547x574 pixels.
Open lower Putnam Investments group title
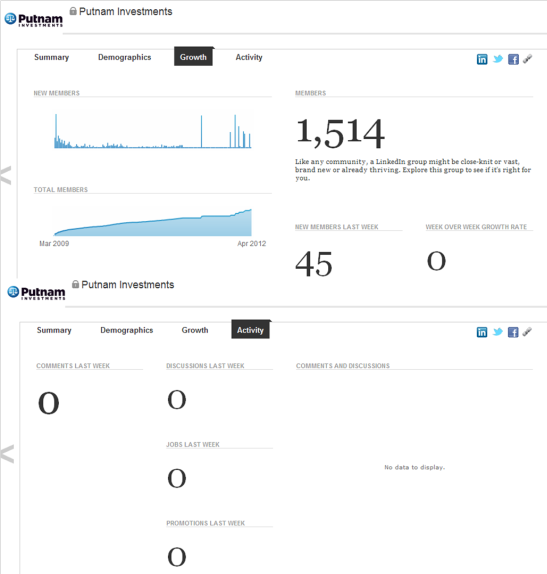[x=128, y=285]
